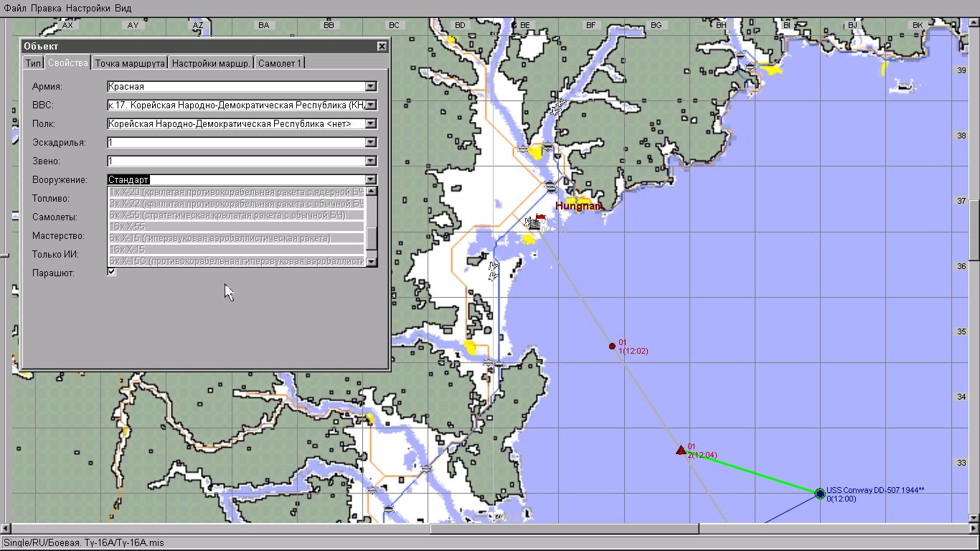
Task: Open the Файл menu
Action: pos(16,8)
